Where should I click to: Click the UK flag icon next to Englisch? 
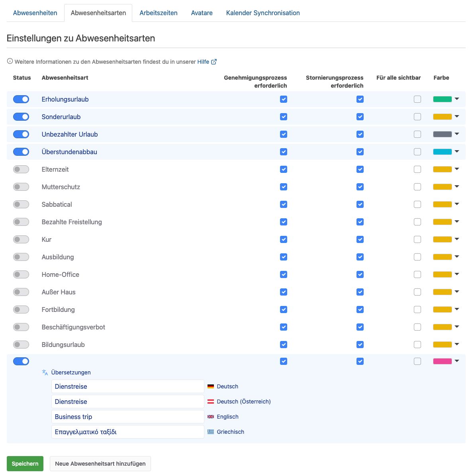tap(211, 417)
